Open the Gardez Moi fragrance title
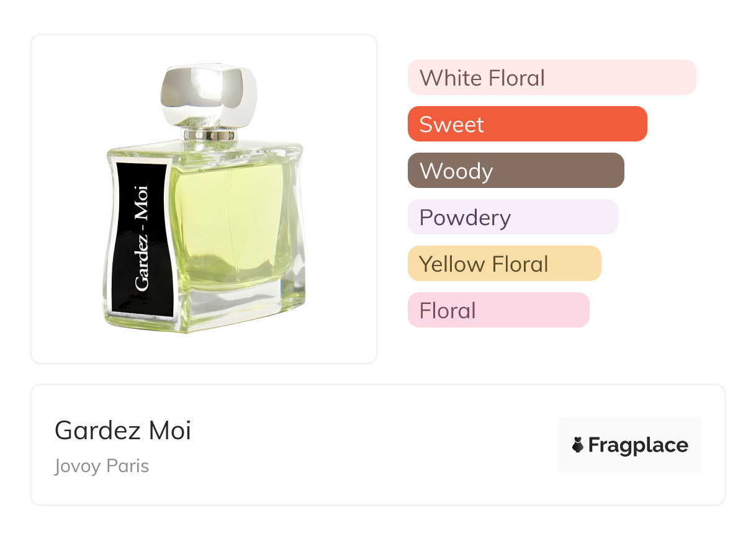This screenshot has height=536, width=756. (x=123, y=430)
